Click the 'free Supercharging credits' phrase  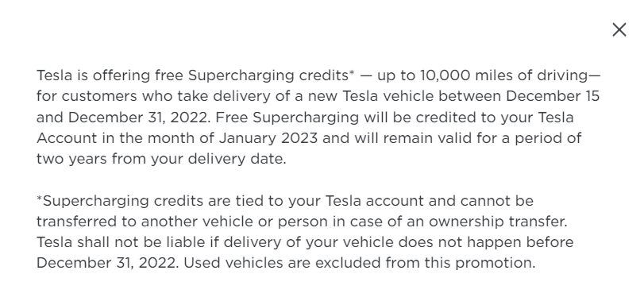[x=252, y=75]
